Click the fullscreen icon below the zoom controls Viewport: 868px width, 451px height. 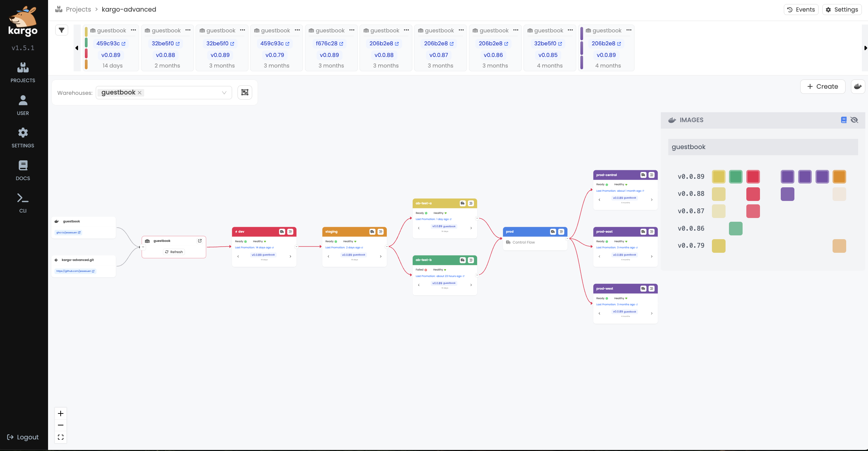pyautogui.click(x=61, y=437)
